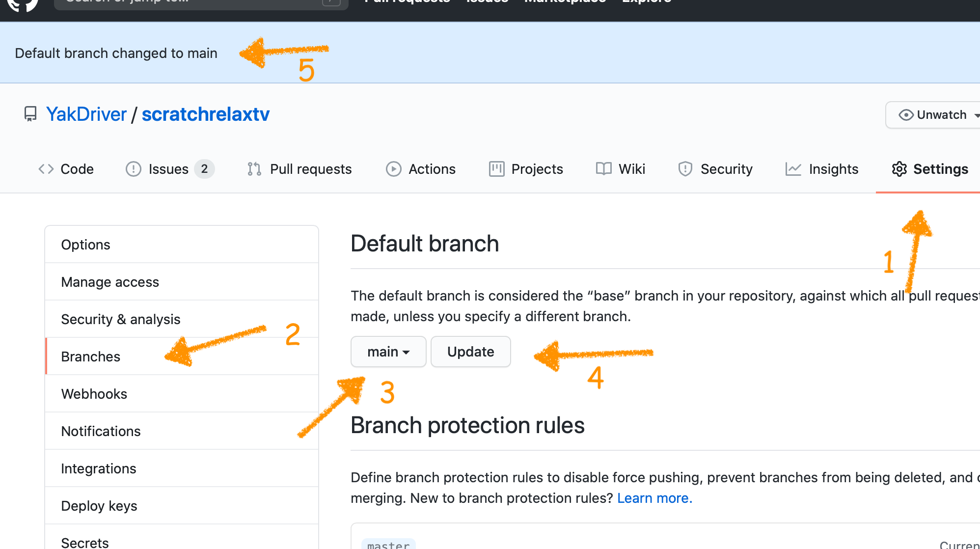Select Branches in the settings sidebar

[90, 357]
